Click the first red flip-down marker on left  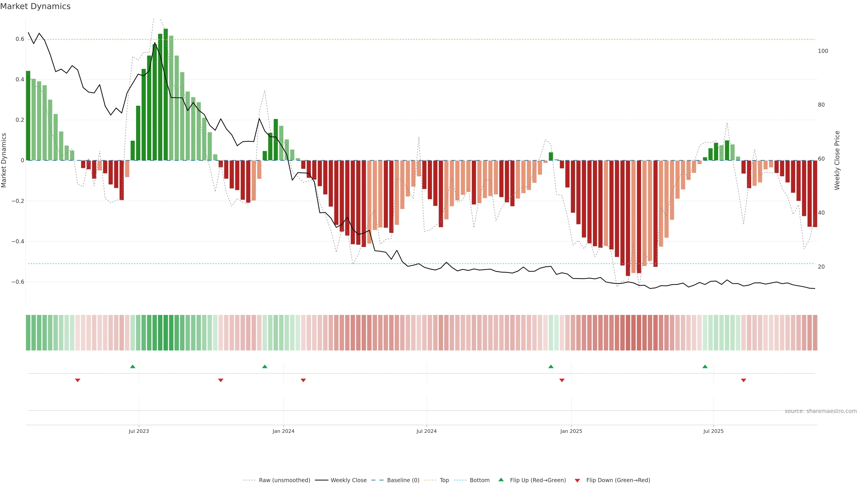(x=78, y=380)
